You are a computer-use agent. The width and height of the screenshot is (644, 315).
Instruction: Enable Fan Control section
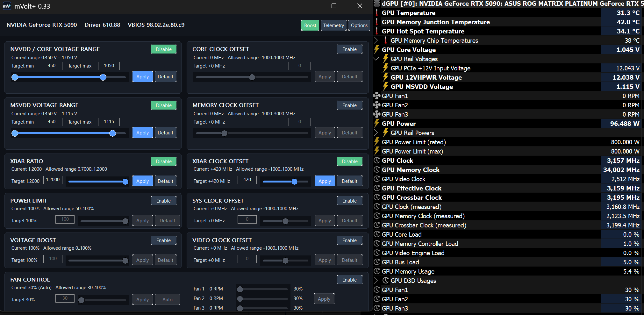(350, 280)
